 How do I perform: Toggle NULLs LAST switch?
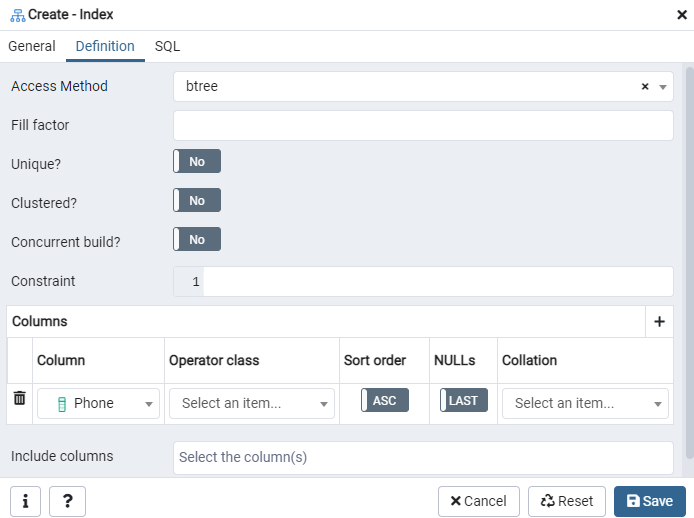pos(463,401)
